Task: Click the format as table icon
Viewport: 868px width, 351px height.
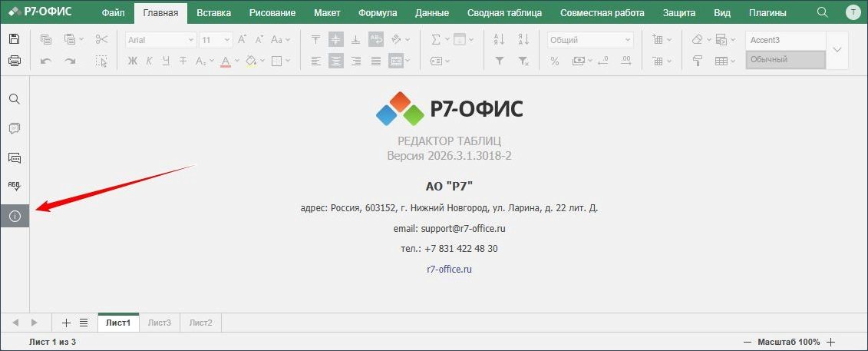Action: point(721,61)
